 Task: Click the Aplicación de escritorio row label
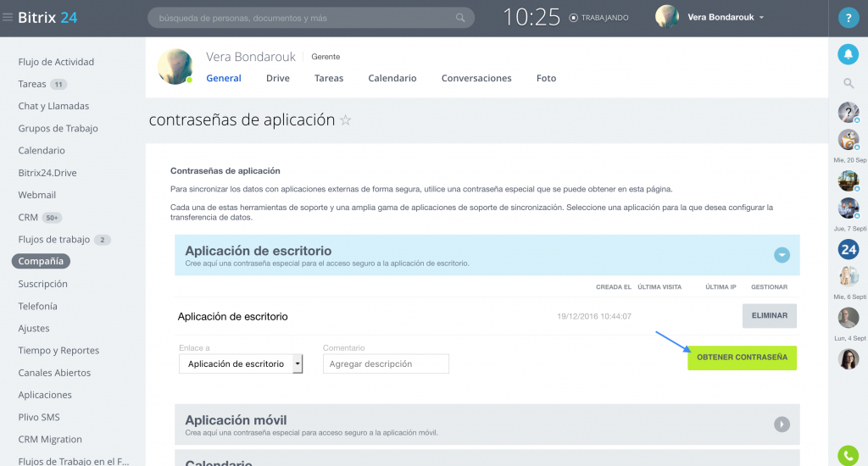pyautogui.click(x=232, y=317)
